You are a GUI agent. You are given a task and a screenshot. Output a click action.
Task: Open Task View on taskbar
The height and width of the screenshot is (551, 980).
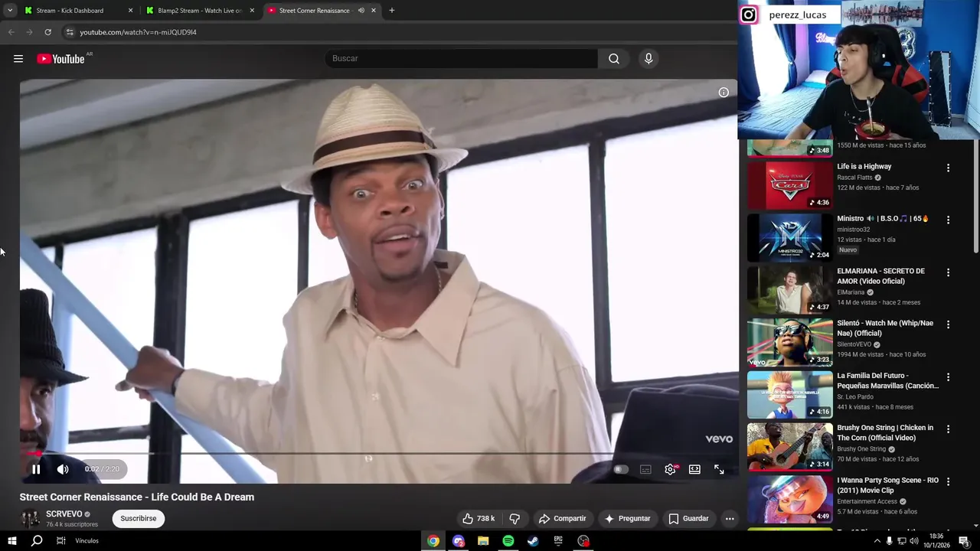[61, 540]
